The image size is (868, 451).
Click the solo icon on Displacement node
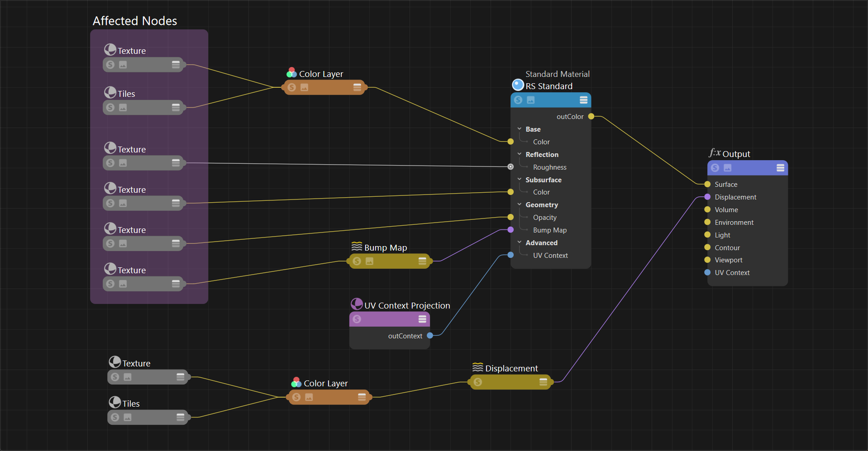pyautogui.click(x=477, y=382)
